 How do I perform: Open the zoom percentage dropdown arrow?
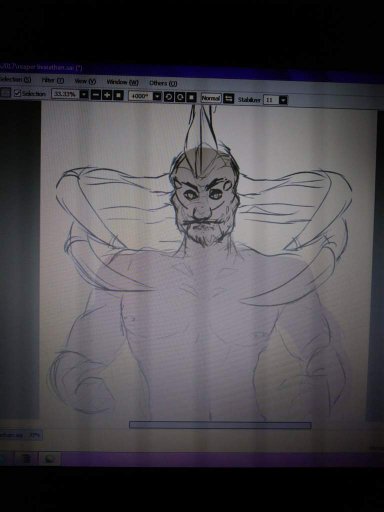[84, 94]
